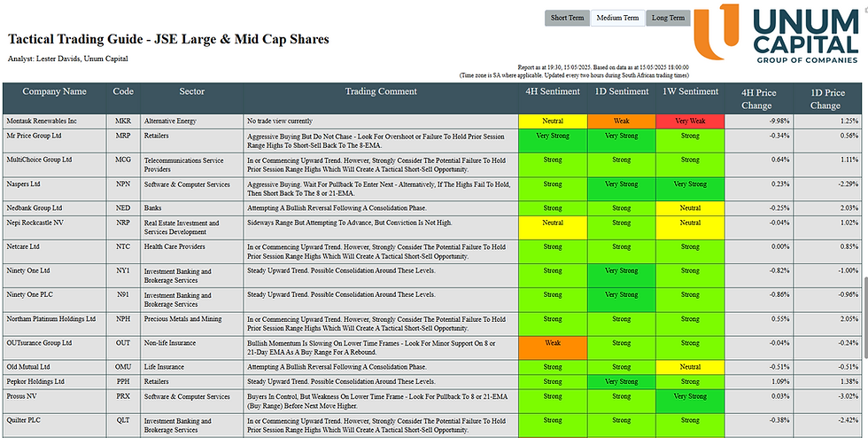Click the Analyst Lester Davids line
The image size is (868, 438).
(x=68, y=59)
